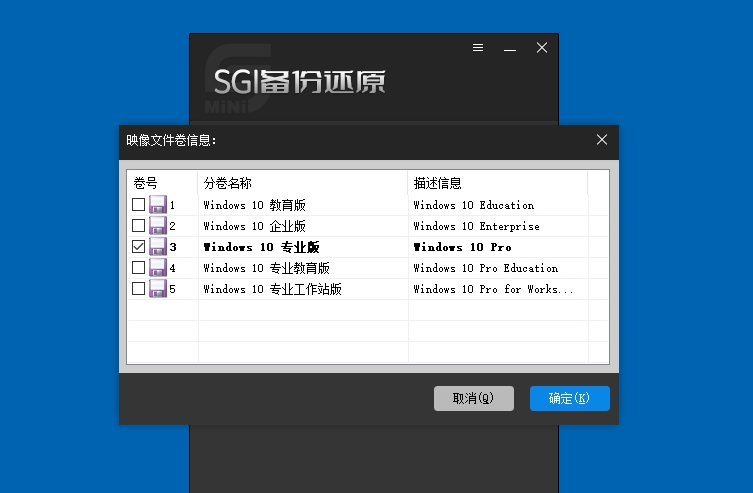The width and height of the screenshot is (753, 493).
Task: Click the disk icon for volume 4
Action: point(158,267)
